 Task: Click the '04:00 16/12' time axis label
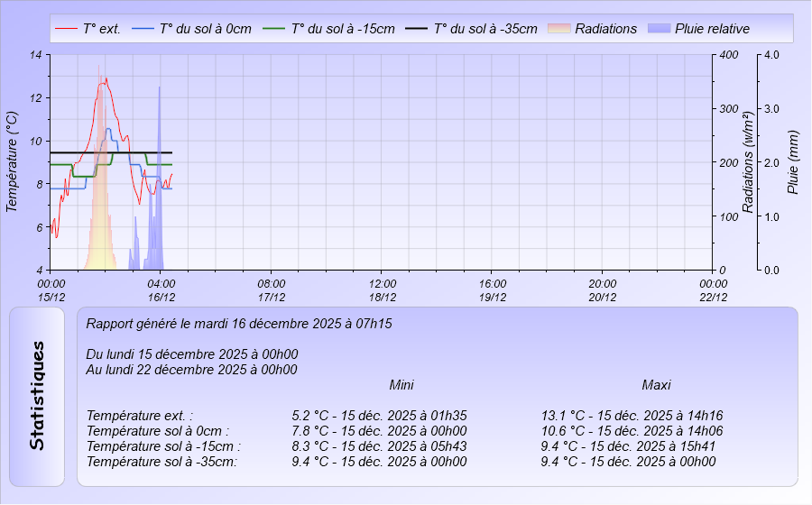pos(161,290)
